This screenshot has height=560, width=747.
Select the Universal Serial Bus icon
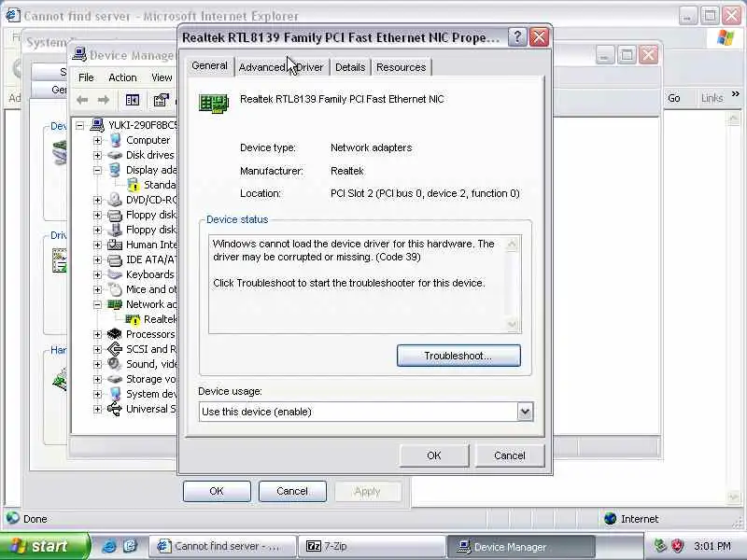point(115,409)
